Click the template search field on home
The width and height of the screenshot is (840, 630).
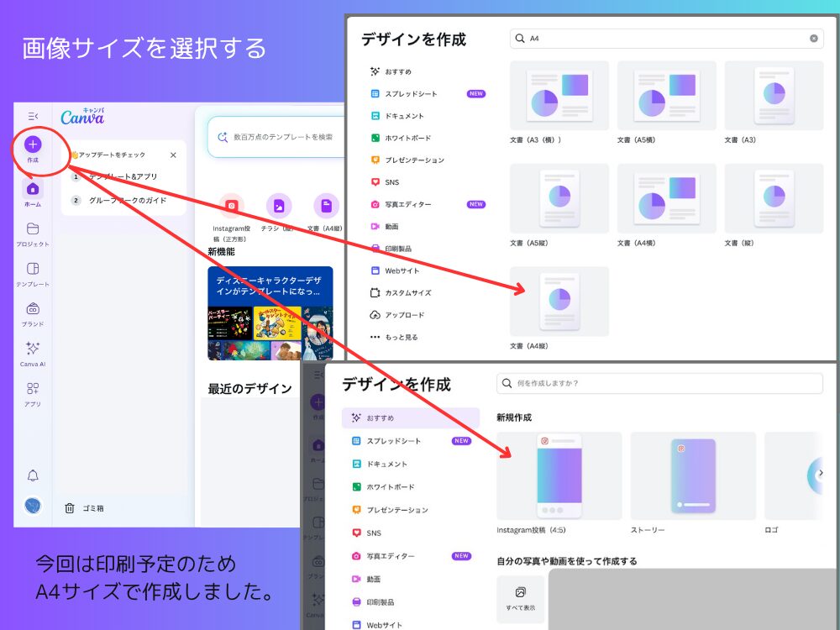(x=276, y=137)
